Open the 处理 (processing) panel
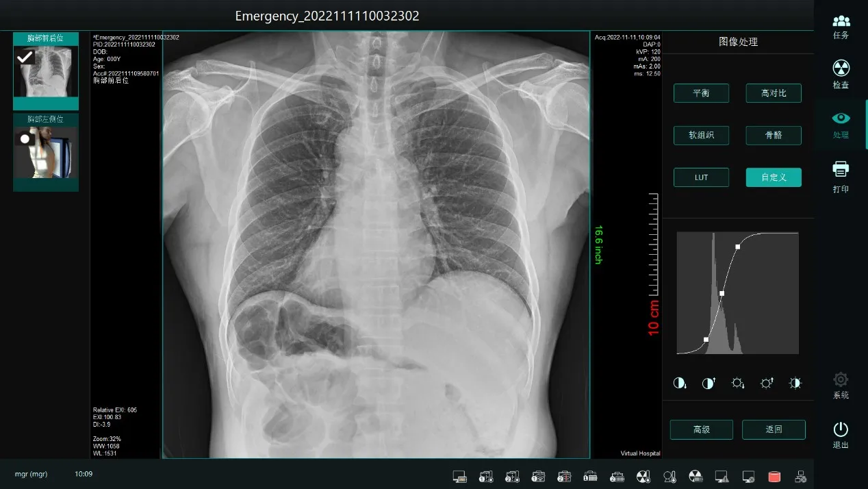Image resolution: width=868 pixels, height=489 pixels. 840,125
